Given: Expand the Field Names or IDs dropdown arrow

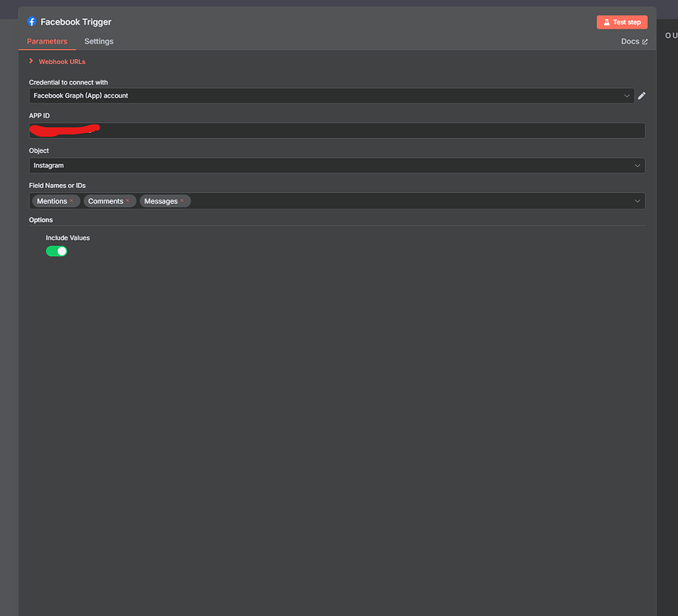Looking at the screenshot, I should click(637, 200).
